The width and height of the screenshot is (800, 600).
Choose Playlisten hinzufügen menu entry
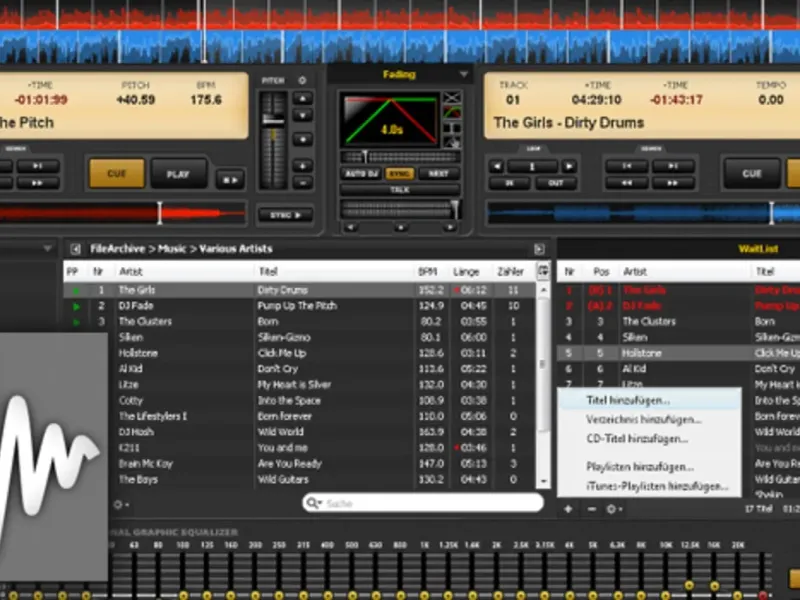(649, 467)
